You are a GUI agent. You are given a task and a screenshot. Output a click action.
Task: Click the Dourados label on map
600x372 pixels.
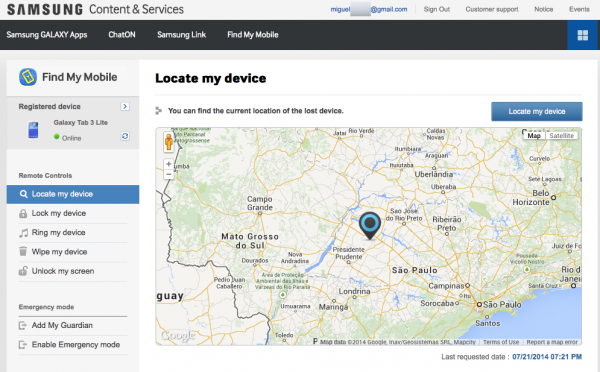(255, 261)
